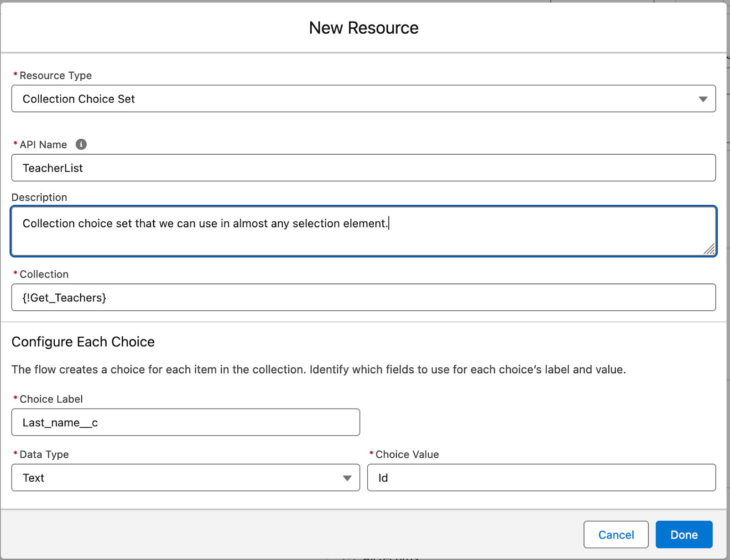Click the flow creates a choice help text
730x560 pixels.
pos(318,370)
